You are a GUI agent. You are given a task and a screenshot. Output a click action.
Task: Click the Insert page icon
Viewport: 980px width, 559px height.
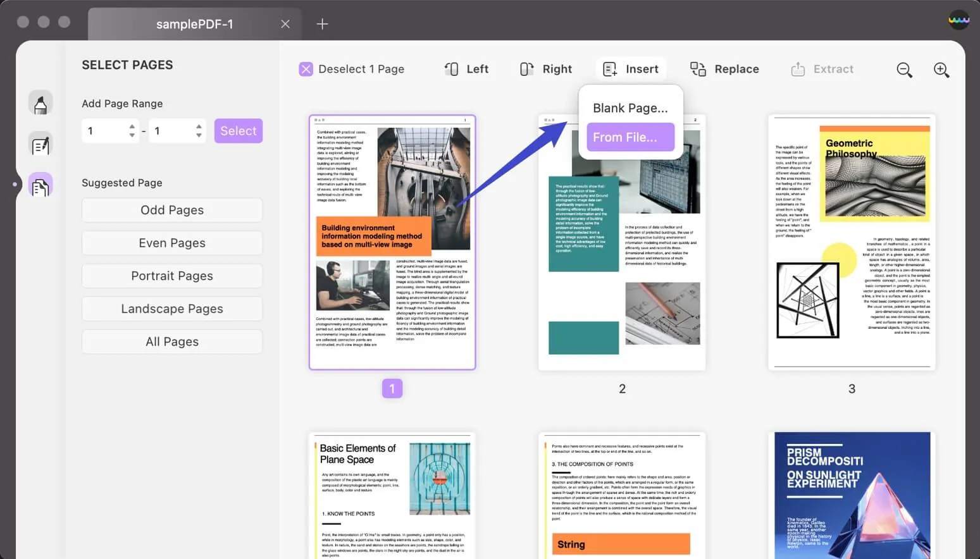point(610,69)
